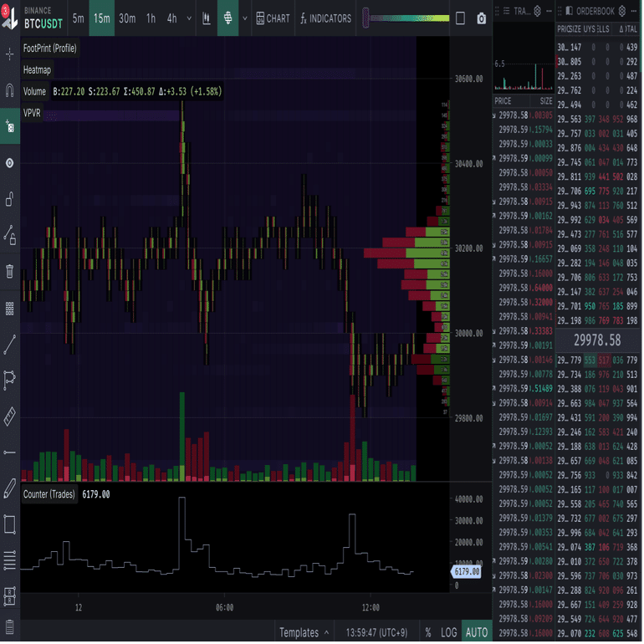Click the SIZE column header in trades
This screenshot has width=644, height=644.
(x=546, y=100)
